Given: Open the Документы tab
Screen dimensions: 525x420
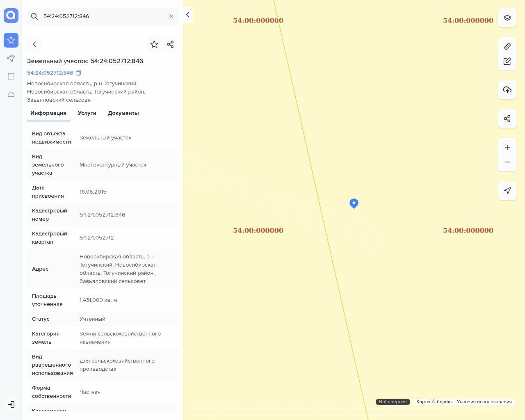Looking at the screenshot, I should pos(123,113).
